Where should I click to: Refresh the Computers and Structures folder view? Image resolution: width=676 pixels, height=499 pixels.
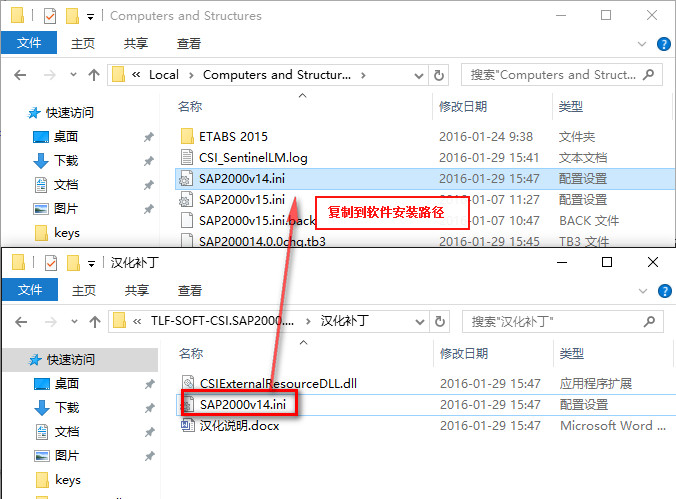(438, 75)
